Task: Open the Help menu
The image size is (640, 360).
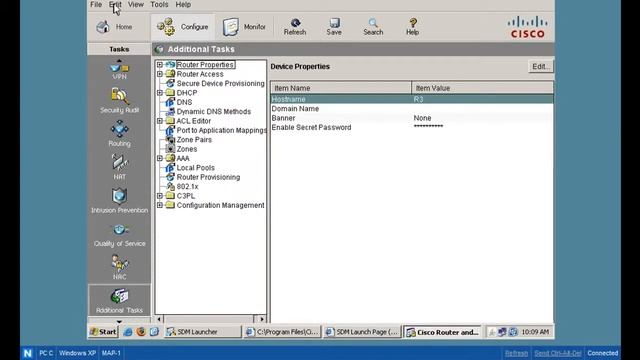Action: click(x=183, y=4)
